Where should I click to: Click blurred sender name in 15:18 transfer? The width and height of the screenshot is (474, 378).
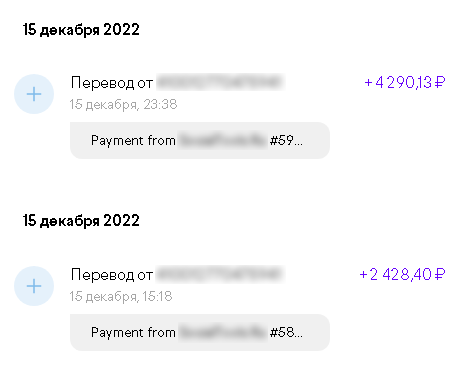tap(221, 274)
